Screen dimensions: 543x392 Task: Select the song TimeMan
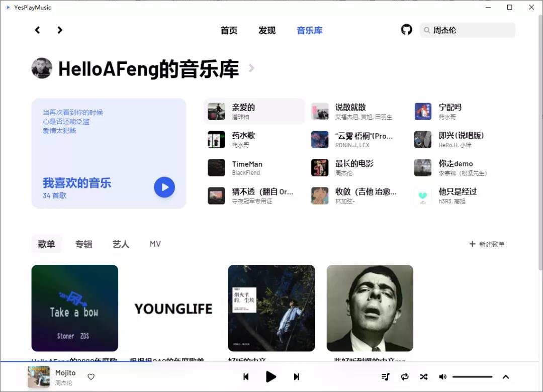(x=254, y=167)
